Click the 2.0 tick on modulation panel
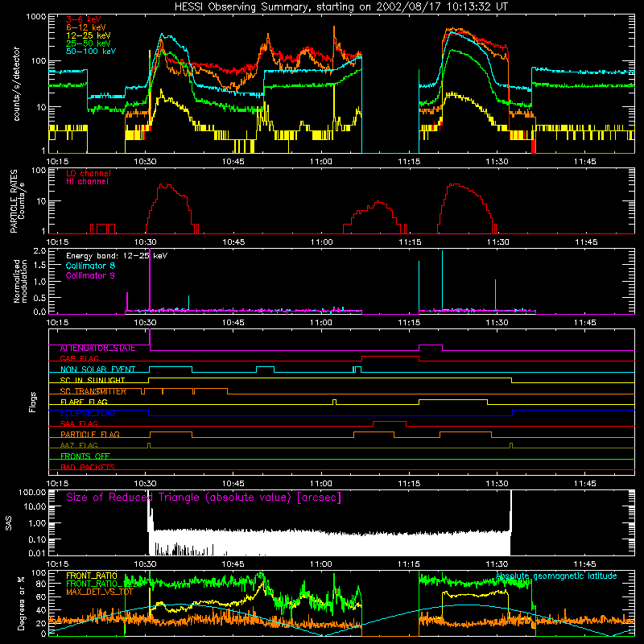 39,251
